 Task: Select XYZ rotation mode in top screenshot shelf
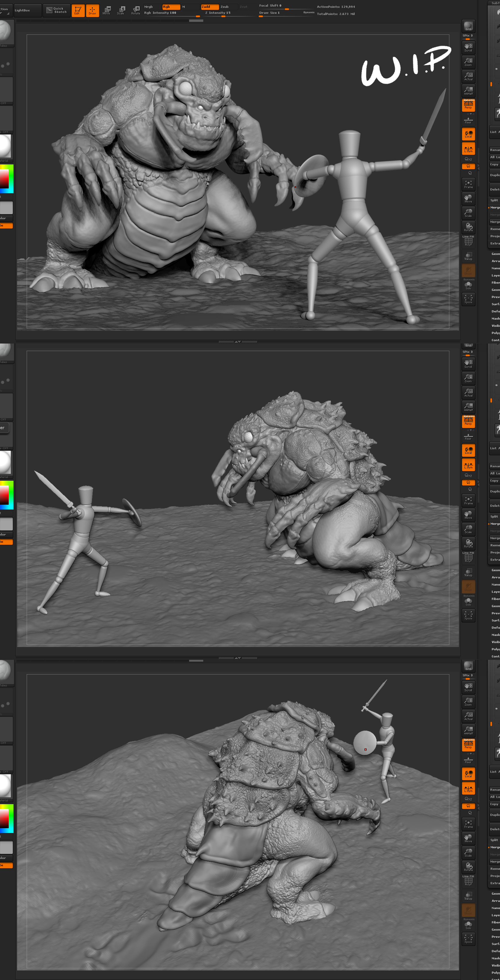(469, 159)
